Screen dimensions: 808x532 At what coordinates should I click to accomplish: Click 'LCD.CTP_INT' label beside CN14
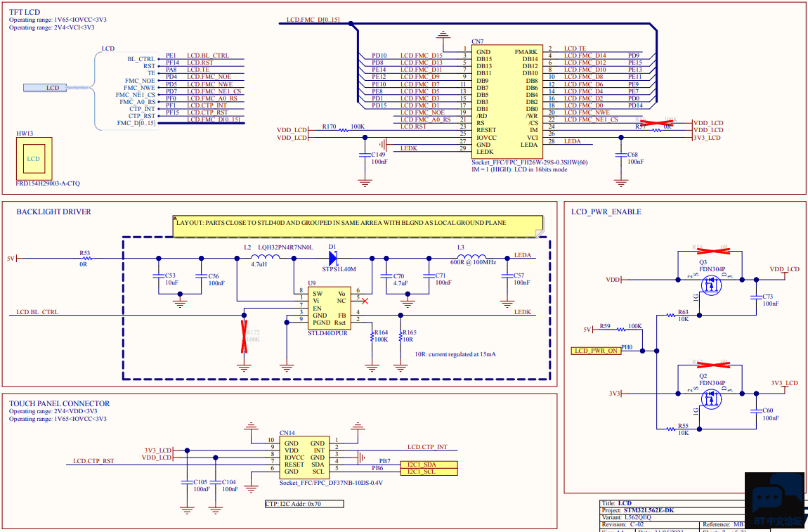click(427, 446)
